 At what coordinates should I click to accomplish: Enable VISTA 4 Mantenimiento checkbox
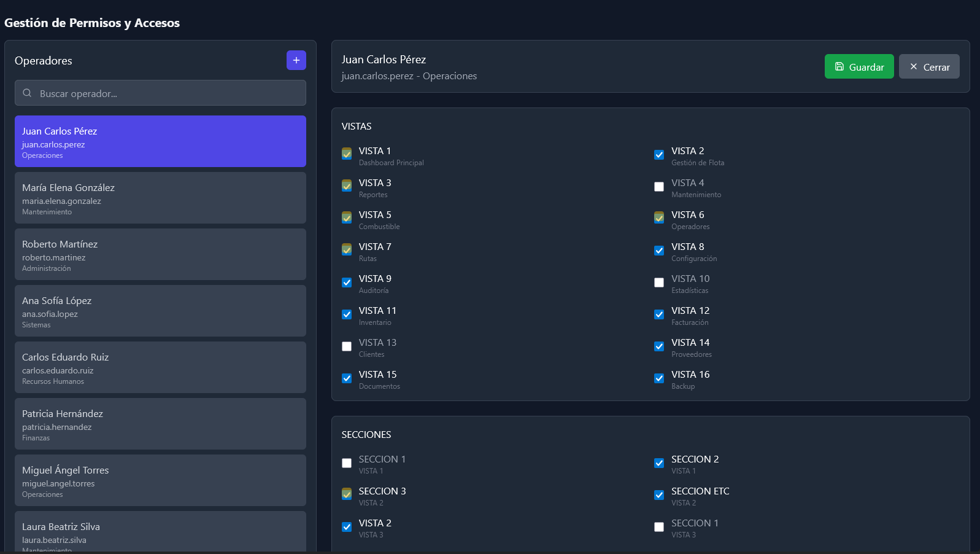(659, 187)
